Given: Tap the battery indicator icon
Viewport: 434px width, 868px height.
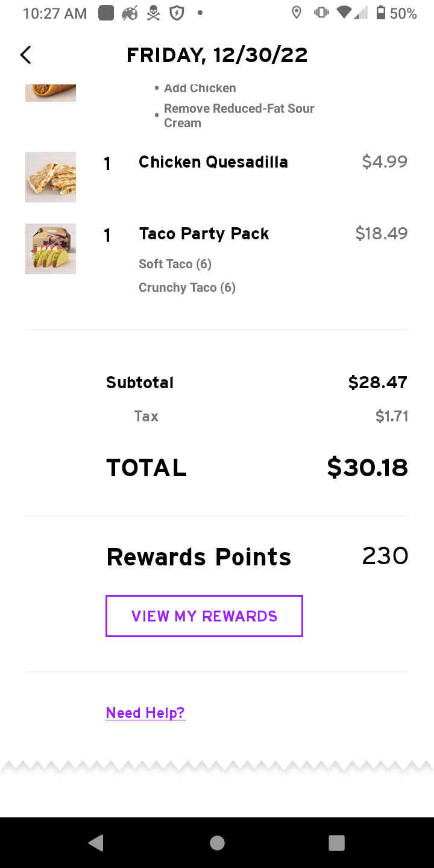Looking at the screenshot, I should coord(380,13).
